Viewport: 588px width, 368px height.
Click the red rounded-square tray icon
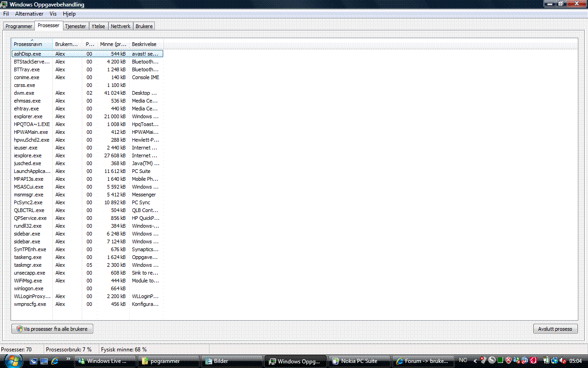(x=533, y=361)
